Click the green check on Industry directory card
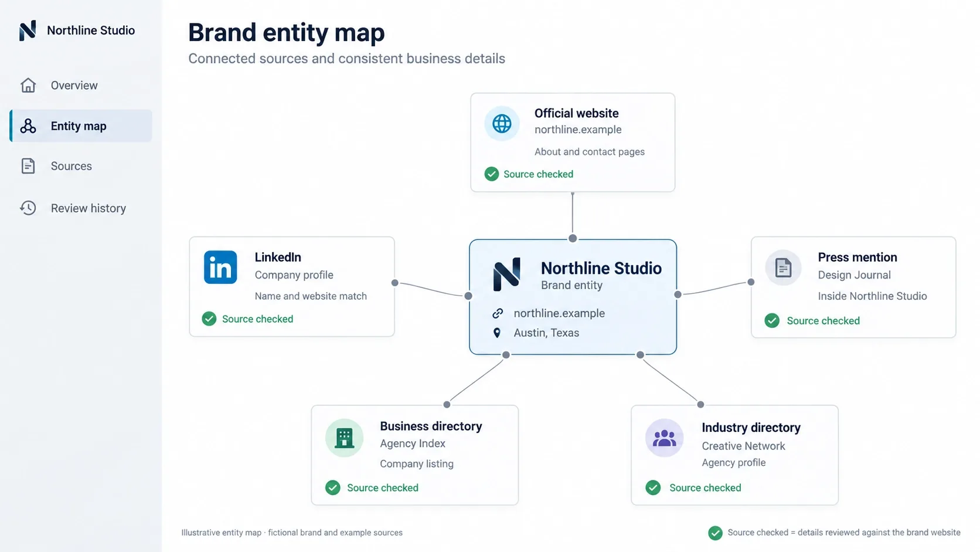 [653, 487]
